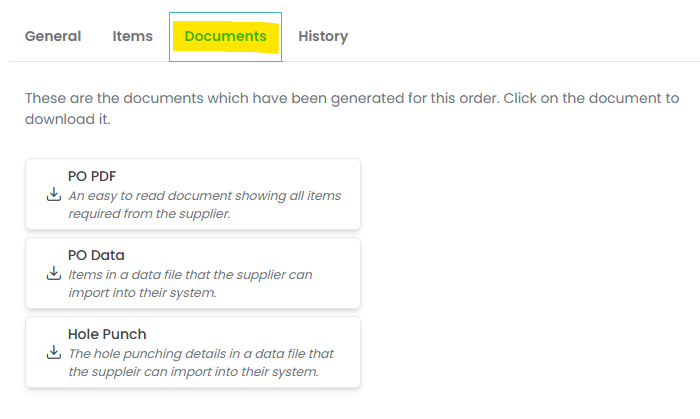This screenshot has width=700, height=419.
Task: Click the "PO Data" card title
Action: click(96, 255)
